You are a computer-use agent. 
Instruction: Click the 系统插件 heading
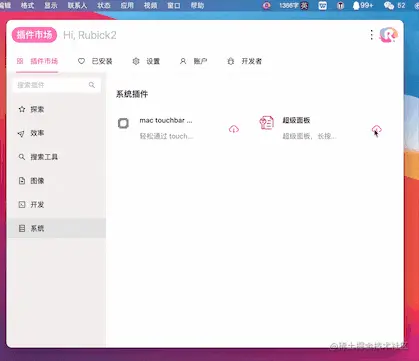132,94
